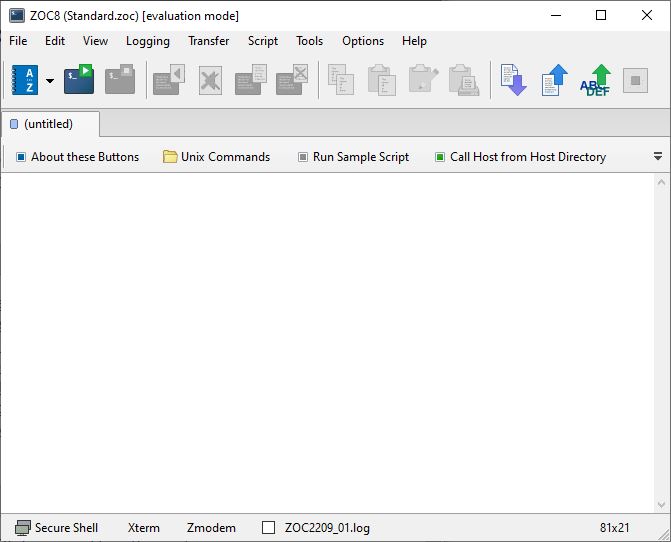Click the 81x21 terminal size indicator
Image resolution: width=671 pixels, height=542 pixels.
pos(615,528)
